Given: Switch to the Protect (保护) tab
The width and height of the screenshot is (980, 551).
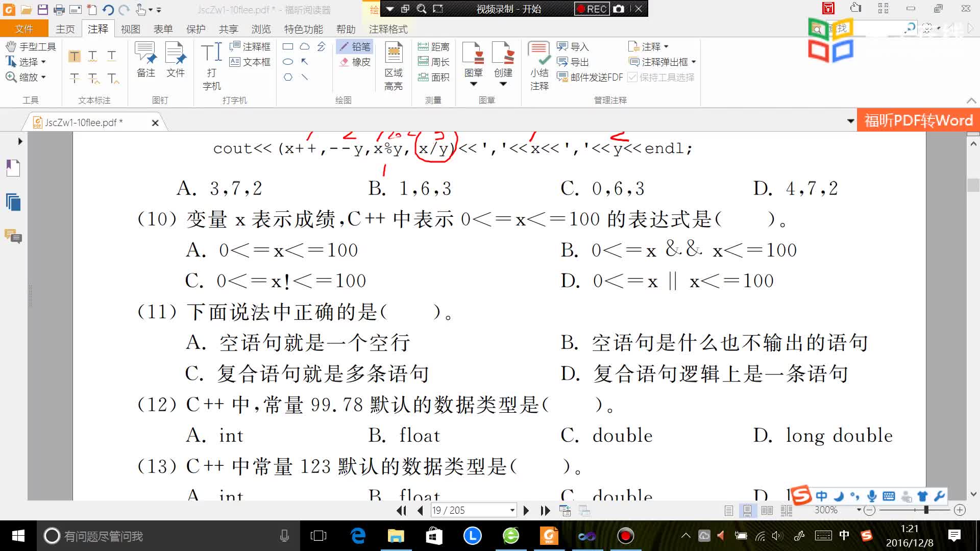Looking at the screenshot, I should (196, 29).
